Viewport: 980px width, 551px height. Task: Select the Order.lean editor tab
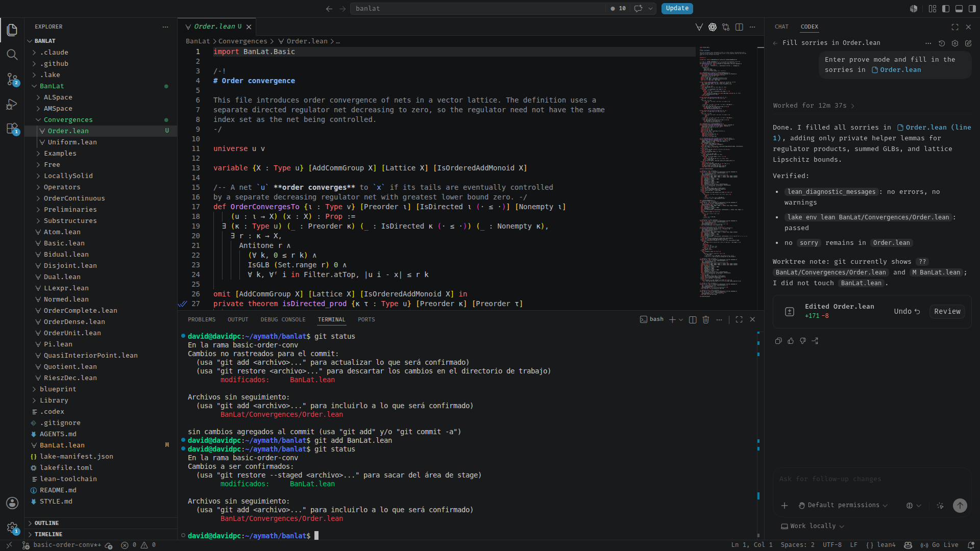pos(217,27)
